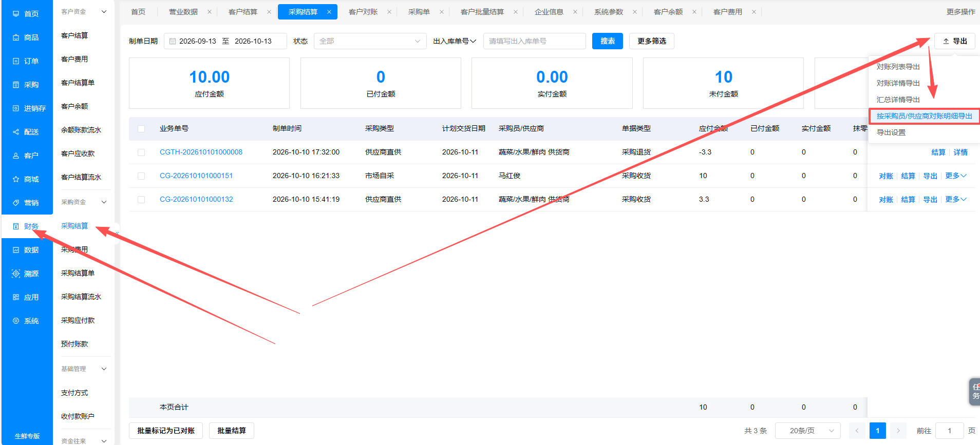Collapse the 采购资金 sidebar group
The width and height of the screenshot is (980, 445).
(104, 202)
